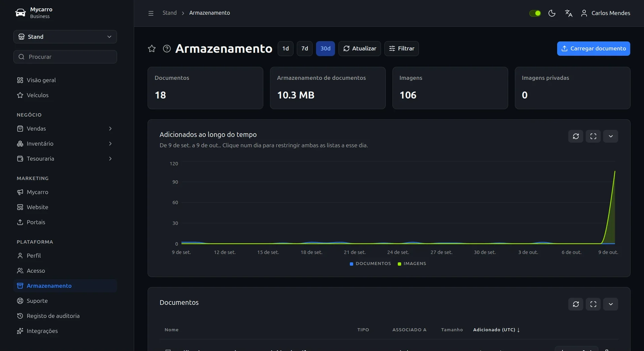Screen dimensions: 644x351
Task: Expand the Vendas submenu
Action: 65,128
